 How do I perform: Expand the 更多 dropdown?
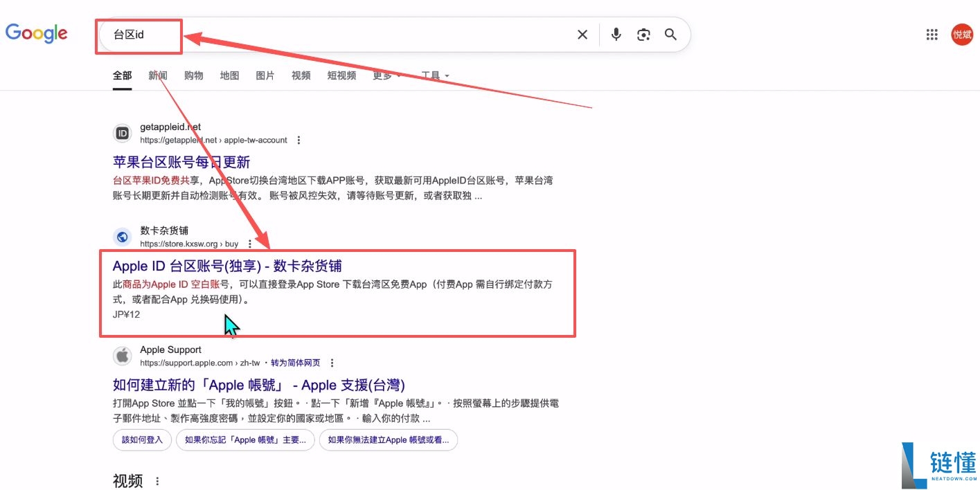386,75
